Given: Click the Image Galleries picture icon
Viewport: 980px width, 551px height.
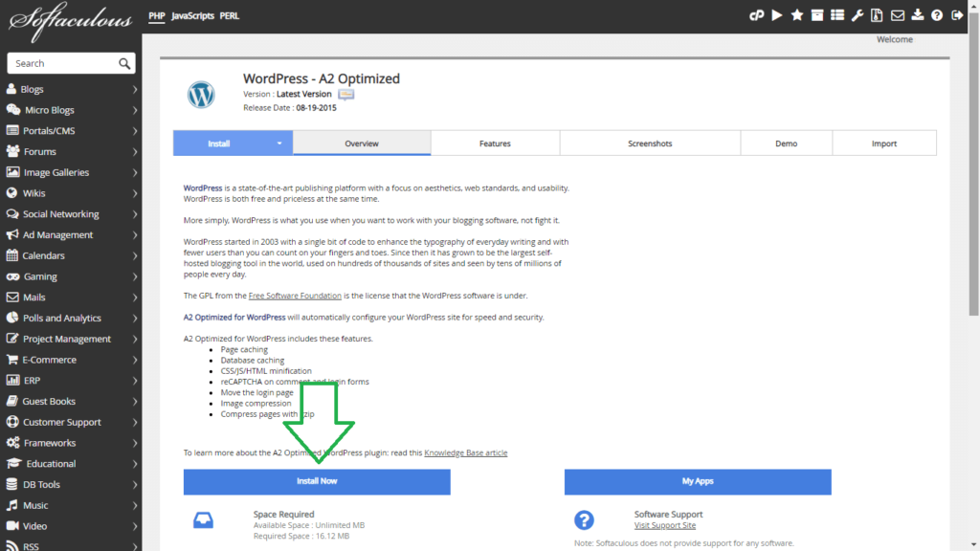Looking at the screenshot, I should [12, 172].
